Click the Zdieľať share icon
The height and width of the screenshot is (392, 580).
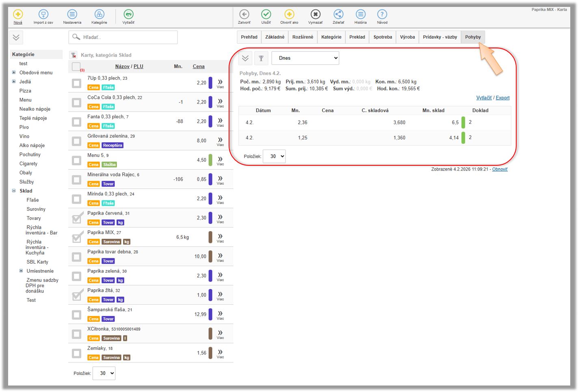coord(338,15)
